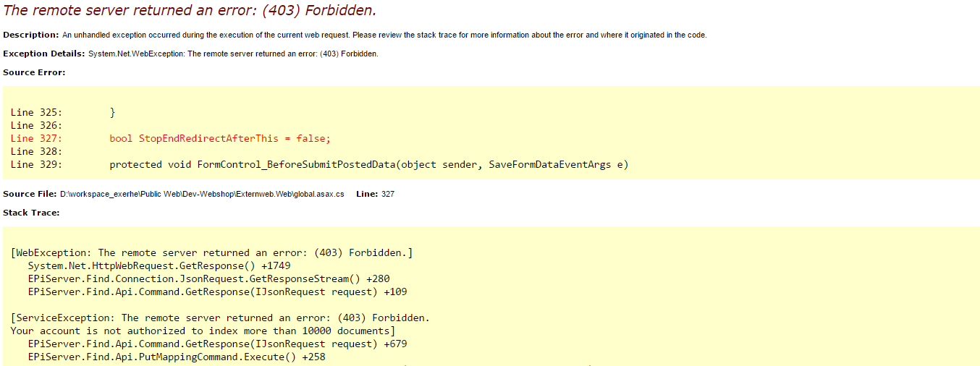Click the Exception Details label
This screenshot has height=366, width=980.
pyautogui.click(x=44, y=54)
